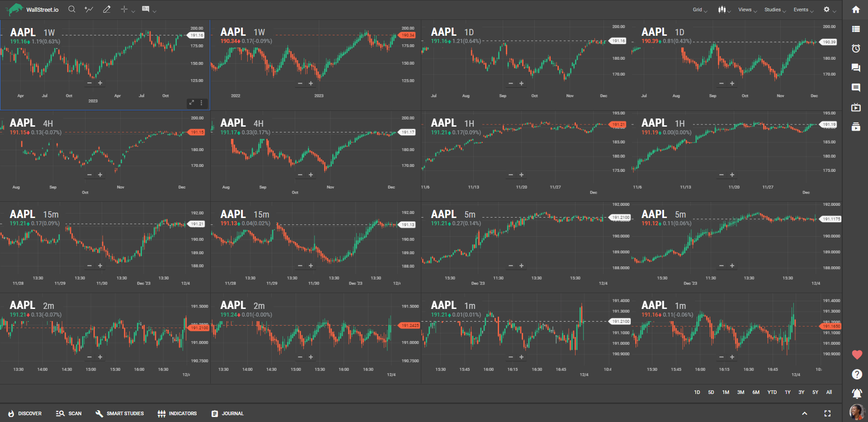
Task: Click the 1H interval label priced 191.21
Action: tap(469, 123)
